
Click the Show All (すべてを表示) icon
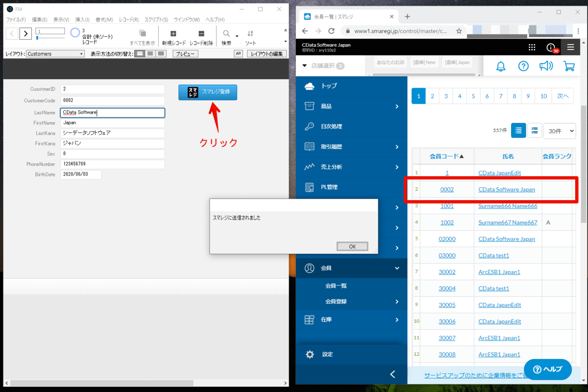(143, 33)
